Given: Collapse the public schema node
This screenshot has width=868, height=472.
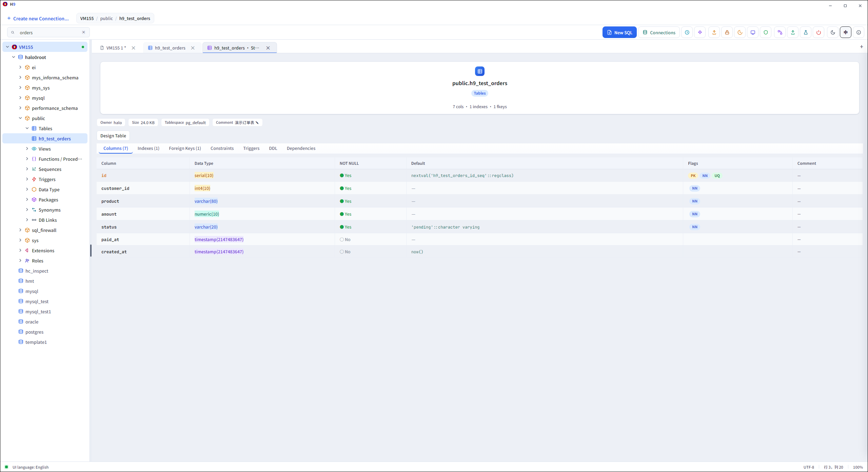Looking at the screenshot, I should coord(20,118).
